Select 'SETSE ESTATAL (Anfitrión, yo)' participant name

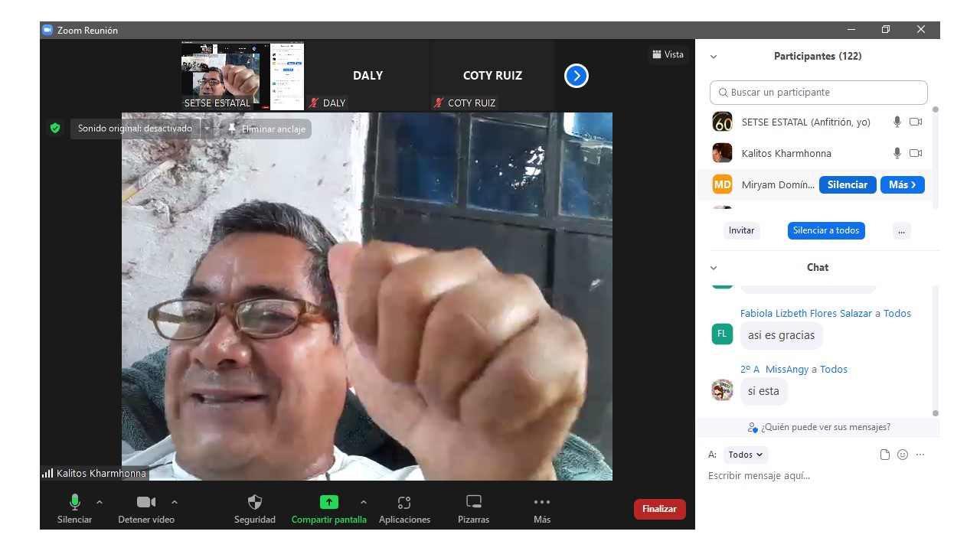tap(806, 122)
